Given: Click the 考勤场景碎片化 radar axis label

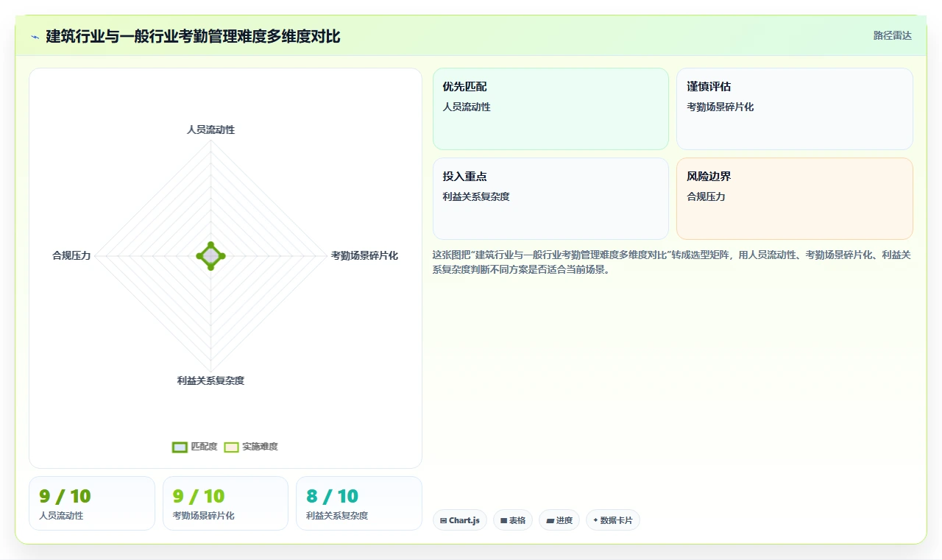Looking at the screenshot, I should click(x=364, y=255).
